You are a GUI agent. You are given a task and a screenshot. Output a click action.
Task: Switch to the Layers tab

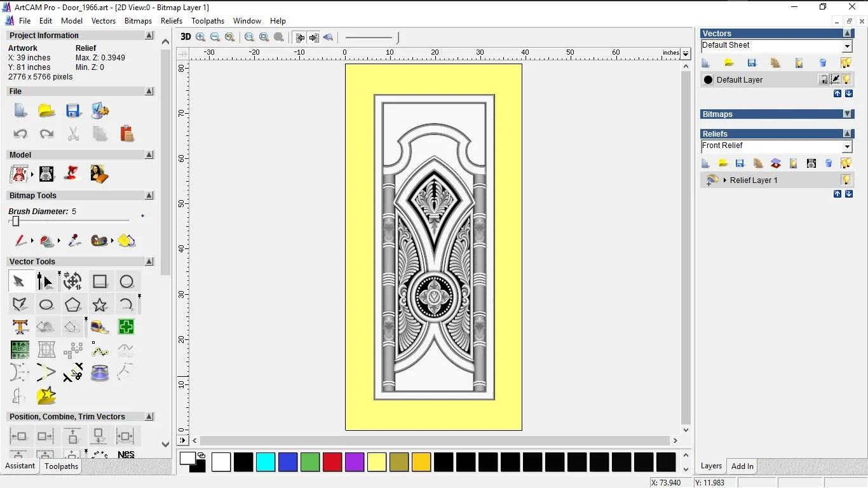(711, 466)
